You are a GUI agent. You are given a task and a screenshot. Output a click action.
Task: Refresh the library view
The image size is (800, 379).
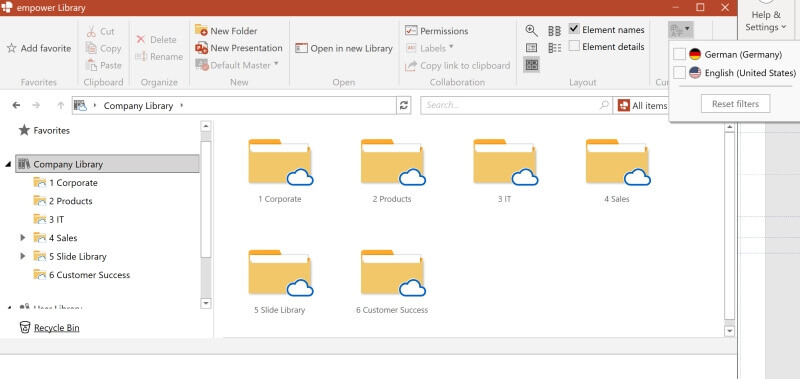(404, 105)
